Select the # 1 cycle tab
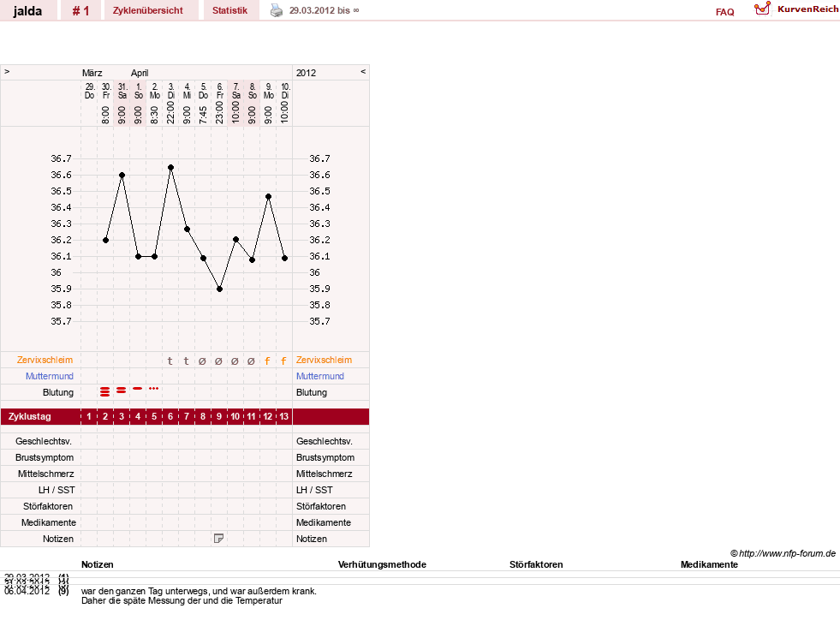Viewport: 840px width, 644px height. pyautogui.click(x=80, y=10)
